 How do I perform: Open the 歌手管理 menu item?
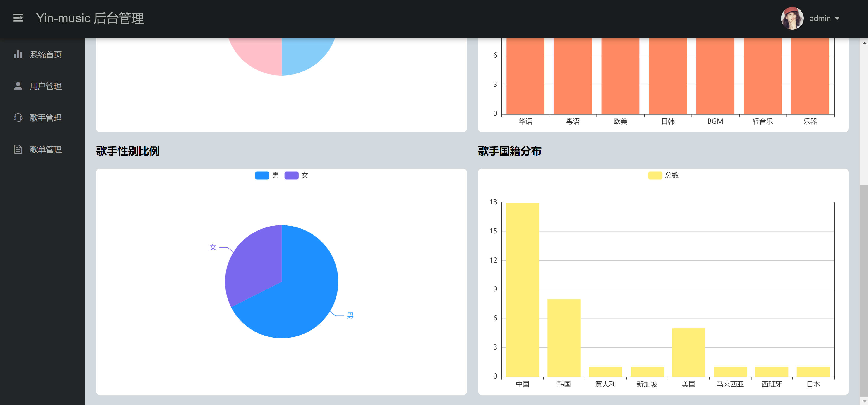point(43,118)
